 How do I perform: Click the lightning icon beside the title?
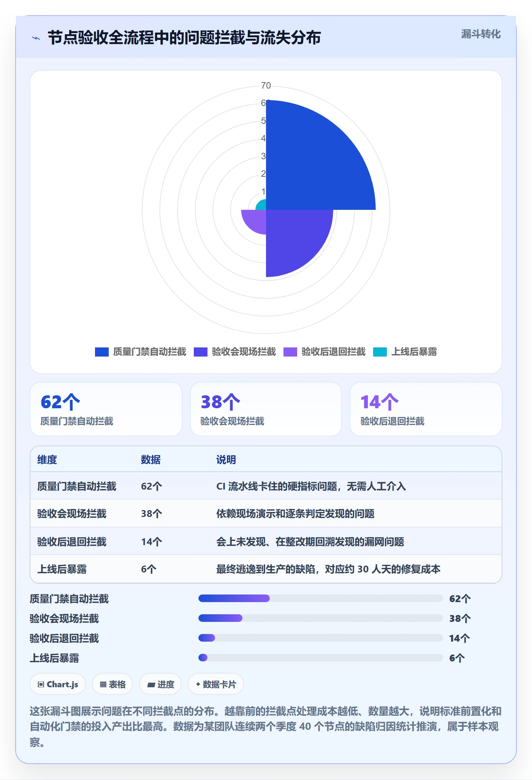click(36, 38)
